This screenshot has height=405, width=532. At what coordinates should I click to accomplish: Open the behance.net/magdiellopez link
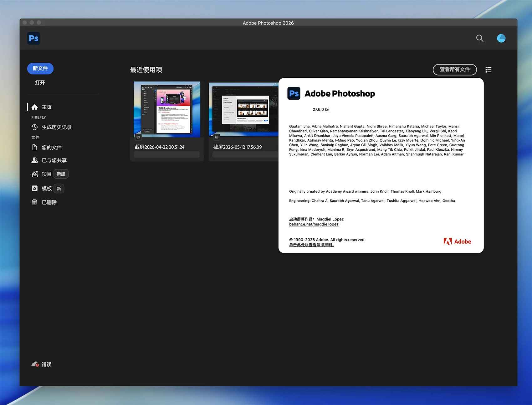click(314, 224)
